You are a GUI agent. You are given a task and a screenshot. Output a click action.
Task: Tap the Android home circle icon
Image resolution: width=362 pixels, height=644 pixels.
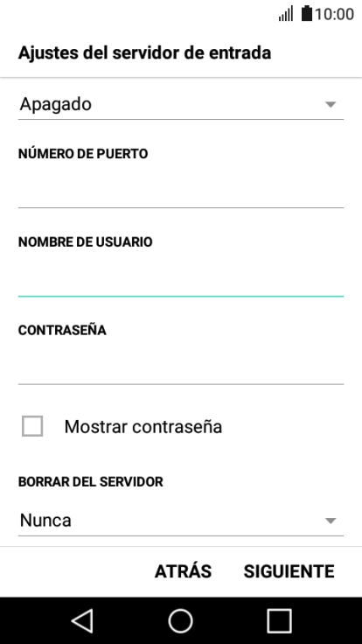(181, 620)
